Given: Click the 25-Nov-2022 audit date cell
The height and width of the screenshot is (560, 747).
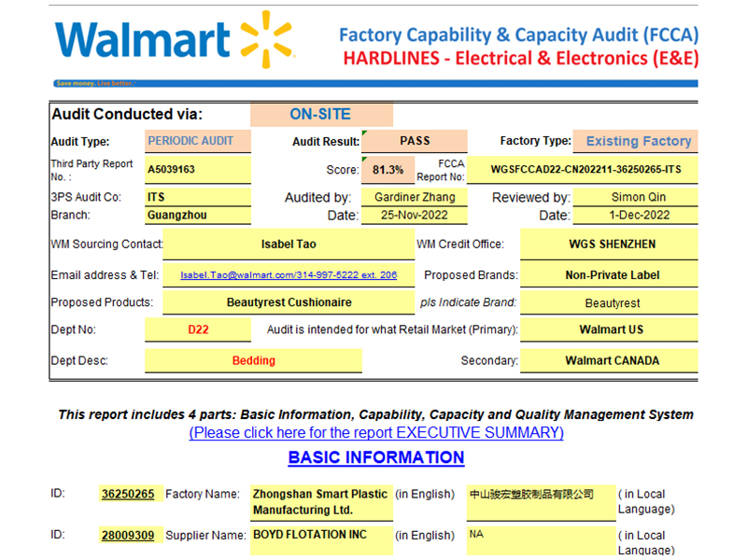Looking at the screenshot, I should [415, 215].
